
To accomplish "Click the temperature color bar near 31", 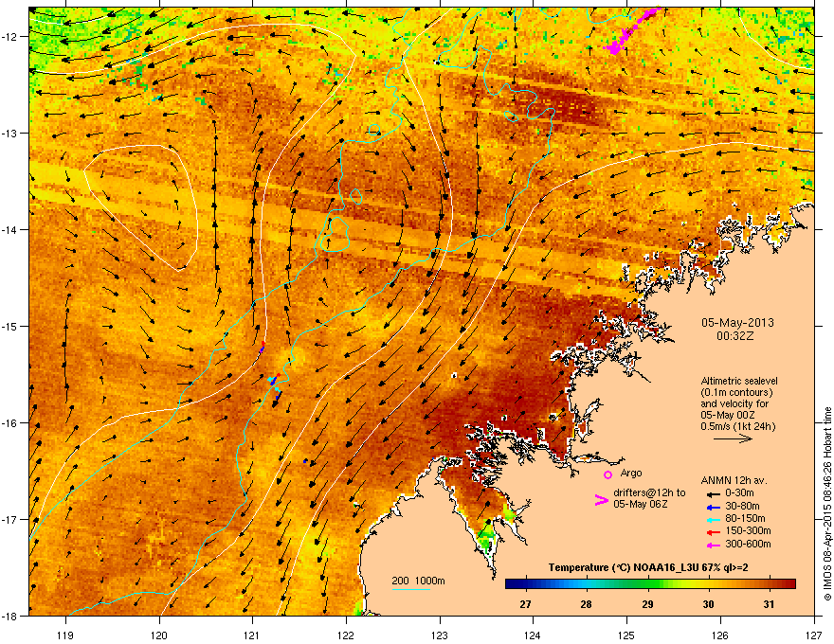I will [769, 584].
